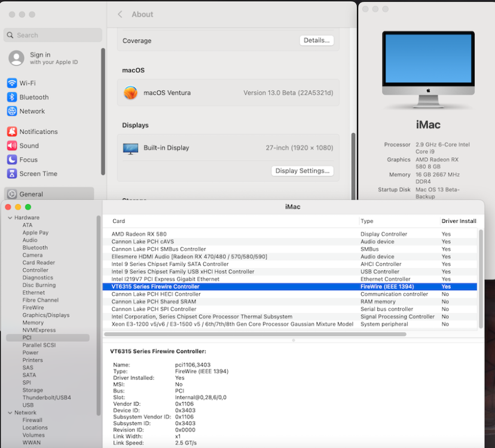Select Fibre Channel in Hardware list

pyautogui.click(x=41, y=300)
